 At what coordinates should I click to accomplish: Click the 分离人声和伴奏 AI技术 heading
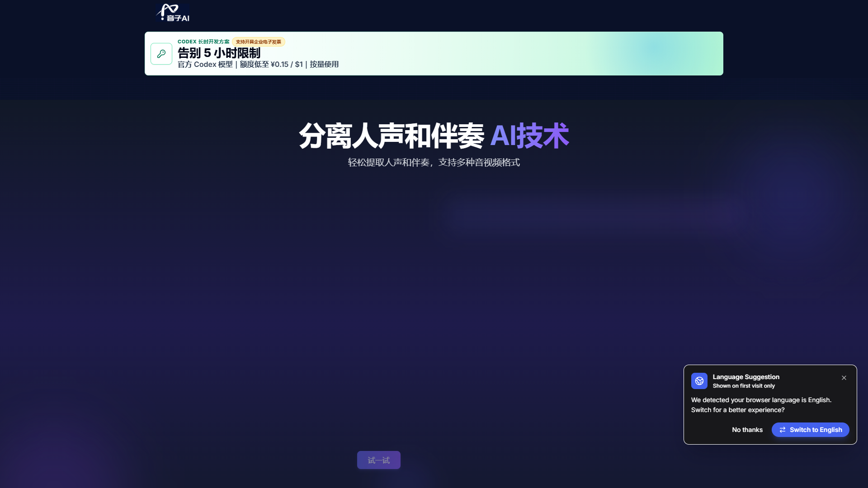click(434, 136)
